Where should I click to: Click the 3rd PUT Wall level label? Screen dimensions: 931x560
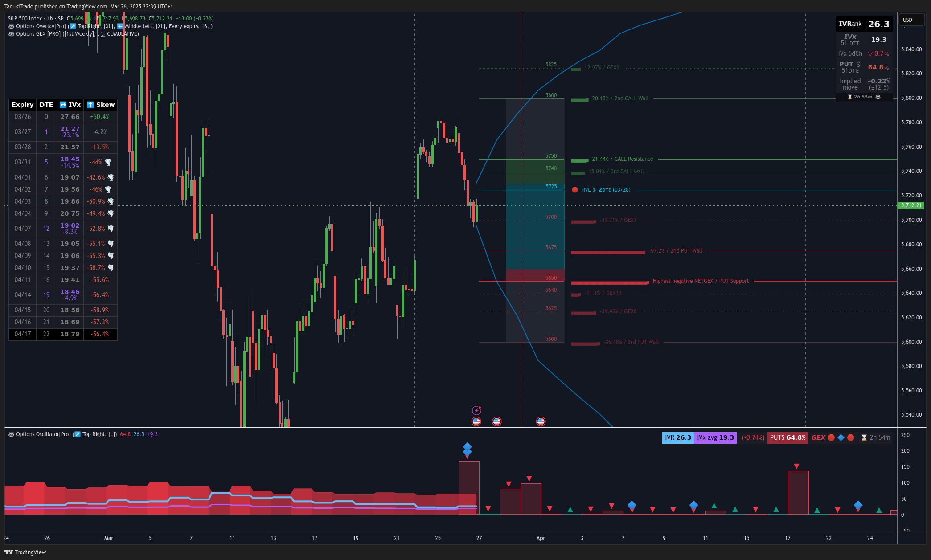pos(632,342)
